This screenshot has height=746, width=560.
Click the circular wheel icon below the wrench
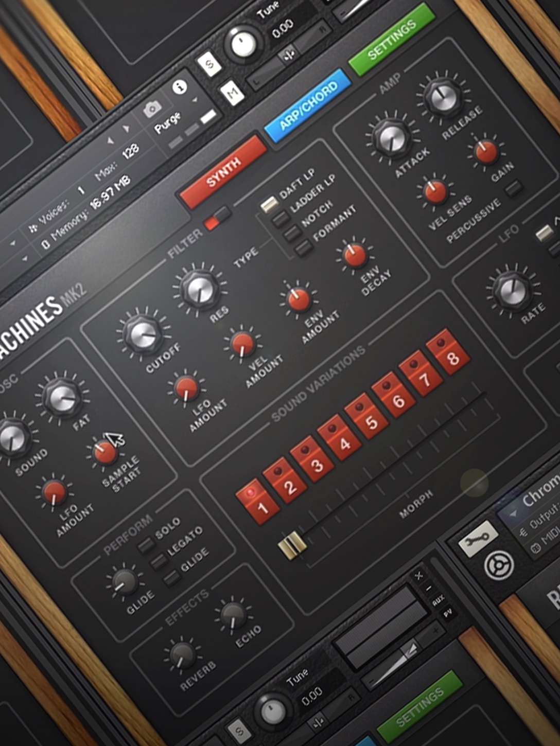pyautogui.click(x=498, y=565)
